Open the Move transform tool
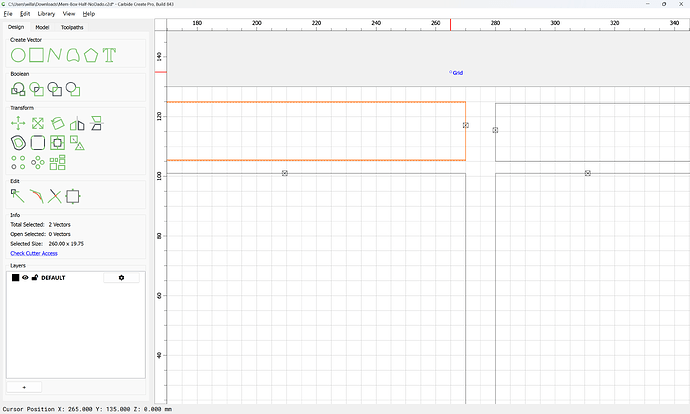 coord(18,123)
